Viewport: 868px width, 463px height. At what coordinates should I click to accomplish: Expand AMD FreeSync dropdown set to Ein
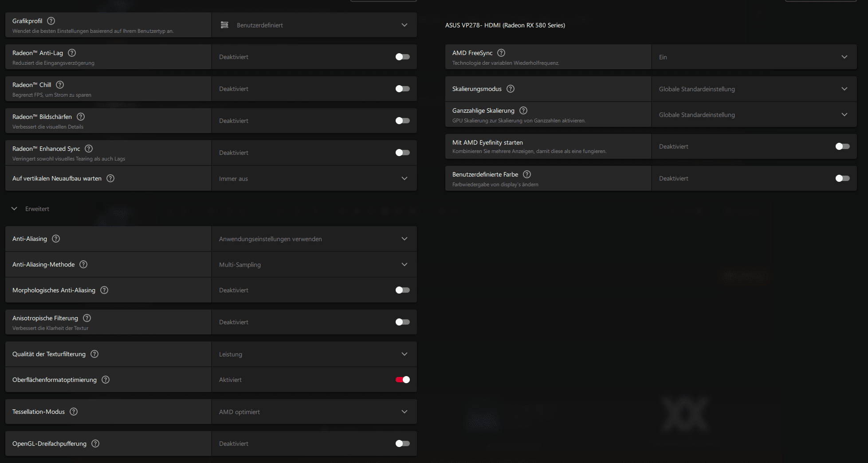coord(754,57)
